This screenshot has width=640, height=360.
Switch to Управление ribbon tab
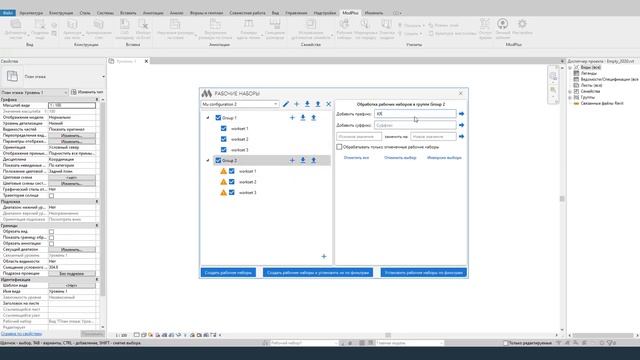pos(296,13)
